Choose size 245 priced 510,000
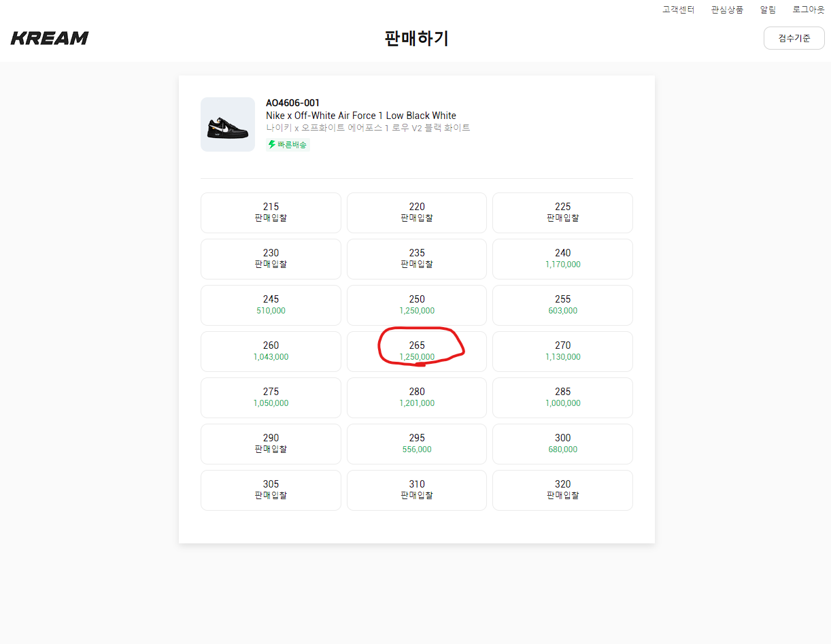The width and height of the screenshot is (831, 644). click(271, 305)
